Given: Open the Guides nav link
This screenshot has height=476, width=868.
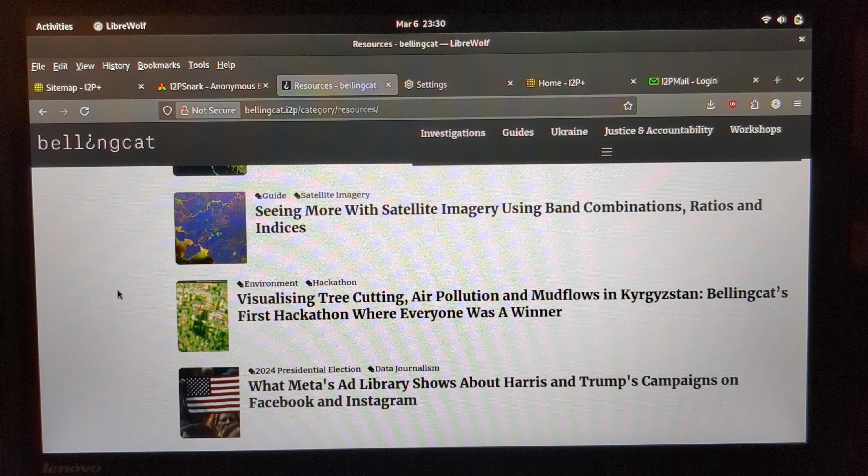Looking at the screenshot, I should [x=518, y=132].
